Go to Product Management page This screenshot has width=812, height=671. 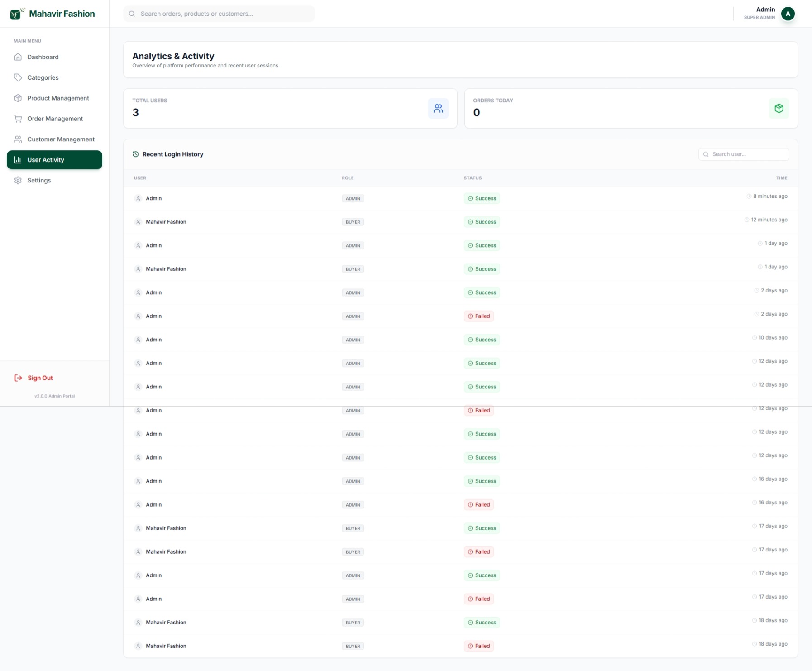pos(58,98)
